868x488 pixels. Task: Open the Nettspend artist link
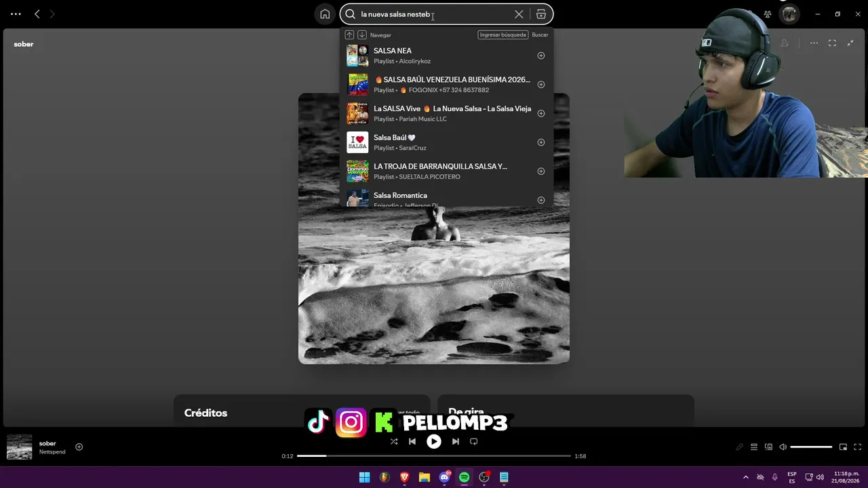point(52,452)
